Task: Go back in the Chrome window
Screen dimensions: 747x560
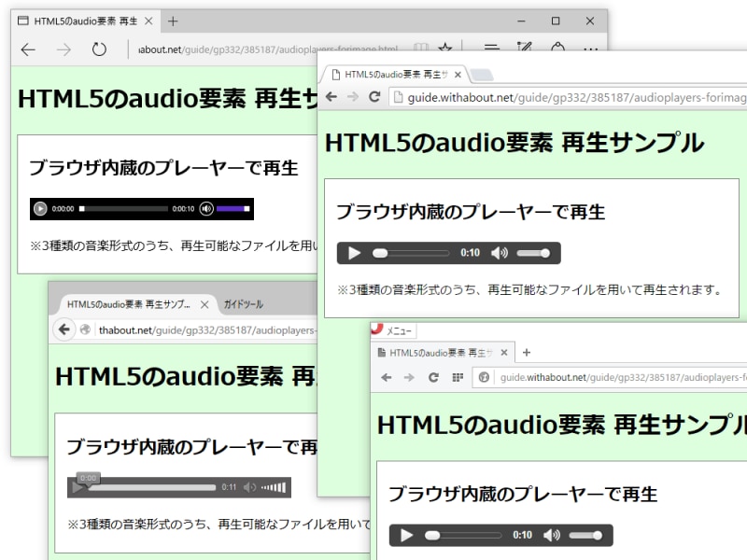Action: click(331, 97)
